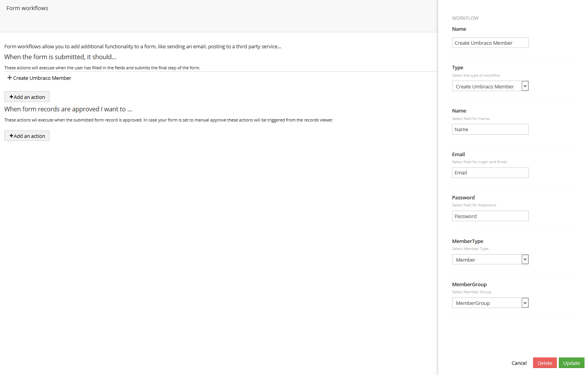Screen dimensions: 588x375
Task: Open the Create Umbraco Member workflow entry
Action: click(42, 78)
